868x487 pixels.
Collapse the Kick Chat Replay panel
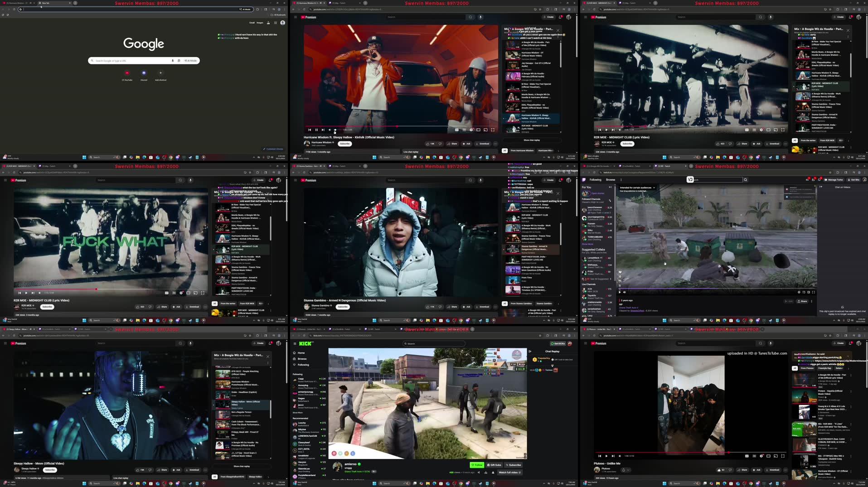tap(530, 351)
